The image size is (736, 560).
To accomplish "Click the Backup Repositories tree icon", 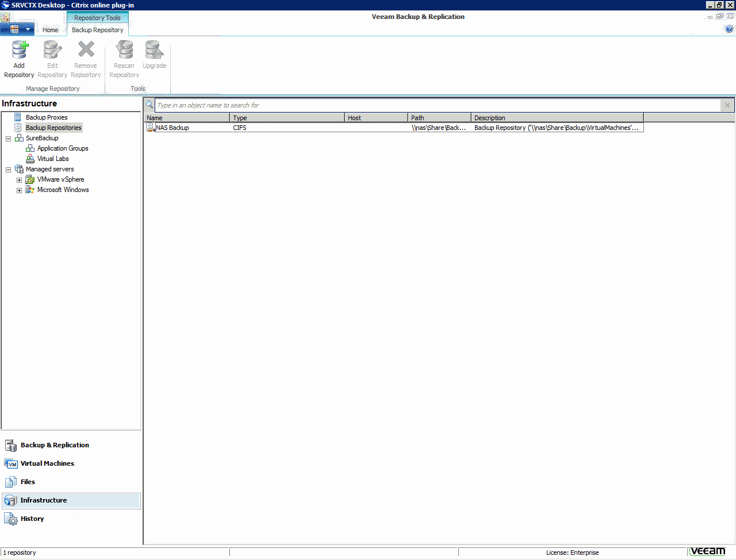I will point(18,128).
